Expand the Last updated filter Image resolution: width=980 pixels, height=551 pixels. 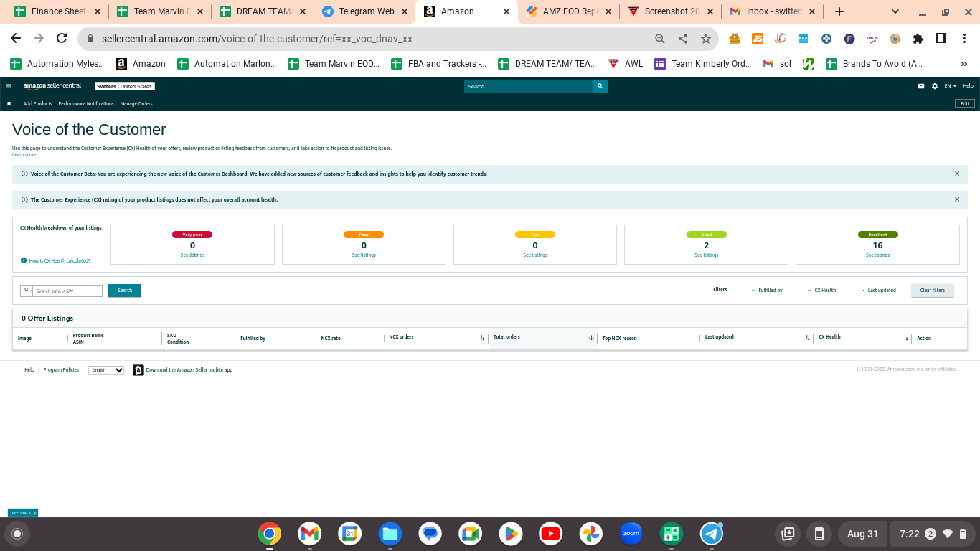point(878,291)
